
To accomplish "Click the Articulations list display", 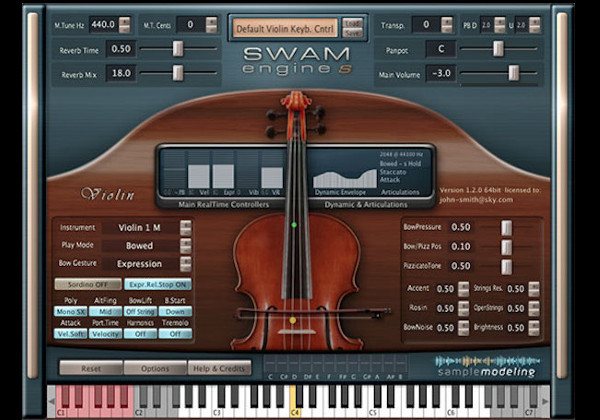I will [x=401, y=173].
